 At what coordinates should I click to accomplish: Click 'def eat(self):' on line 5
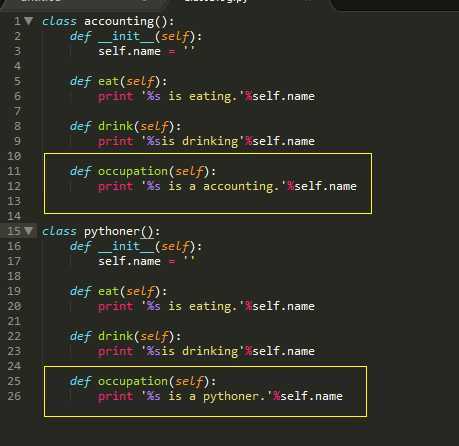click(x=119, y=81)
